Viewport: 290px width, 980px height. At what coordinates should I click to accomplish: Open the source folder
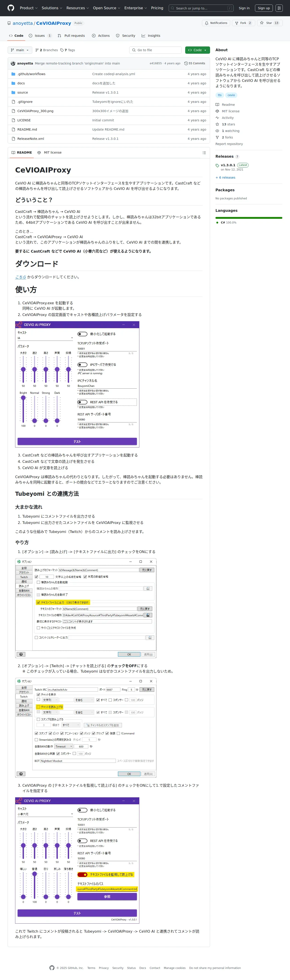(x=23, y=92)
